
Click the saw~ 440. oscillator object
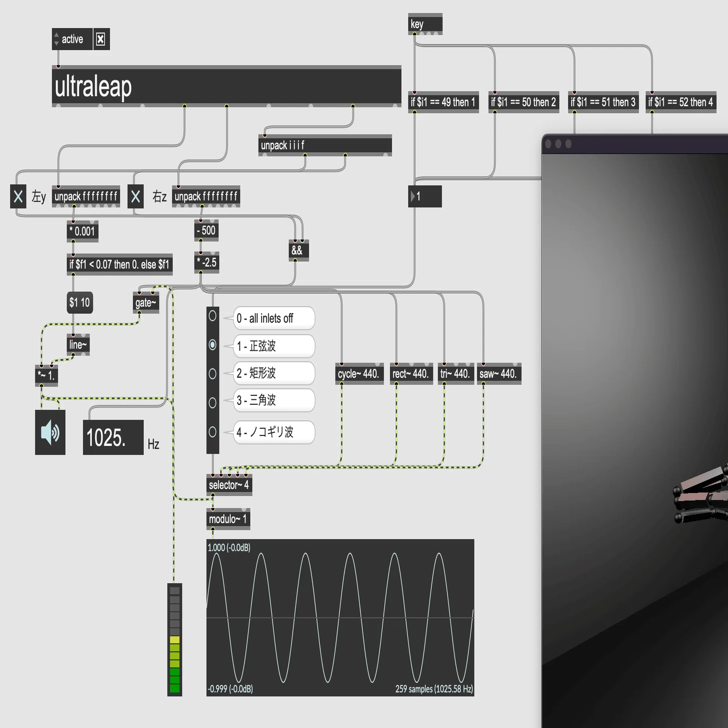(x=499, y=374)
